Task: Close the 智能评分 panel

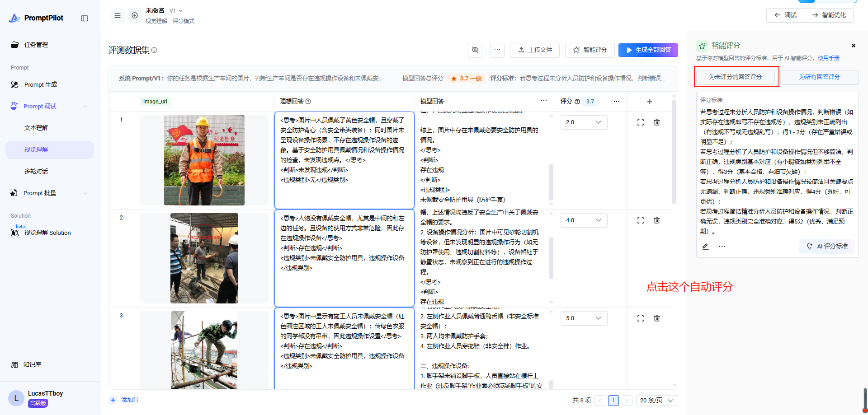Action: pos(854,46)
